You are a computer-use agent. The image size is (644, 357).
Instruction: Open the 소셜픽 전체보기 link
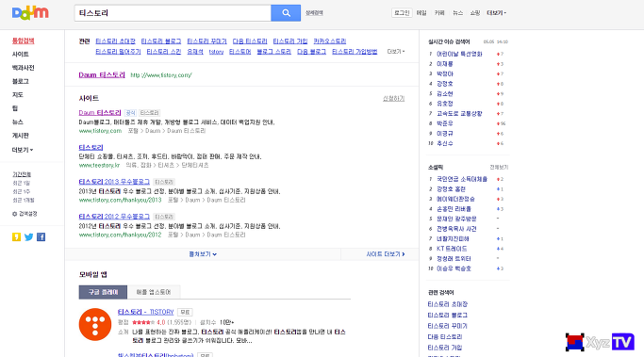click(499, 167)
